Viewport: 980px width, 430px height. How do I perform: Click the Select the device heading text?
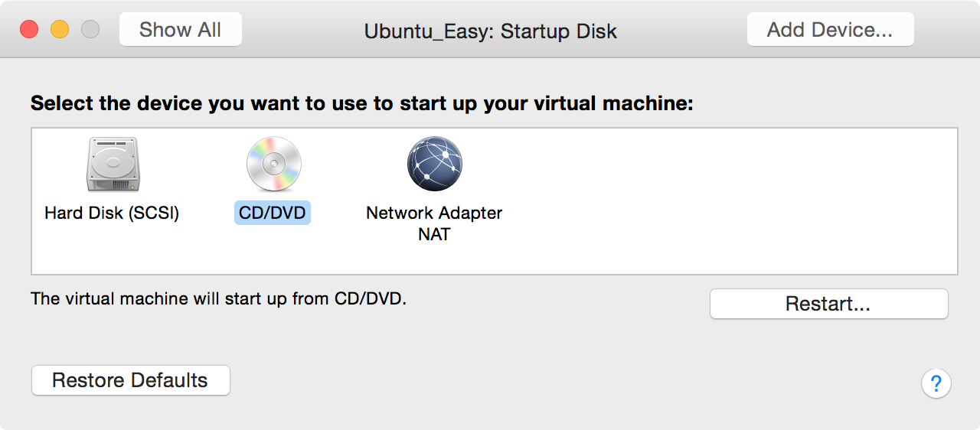(361, 103)
